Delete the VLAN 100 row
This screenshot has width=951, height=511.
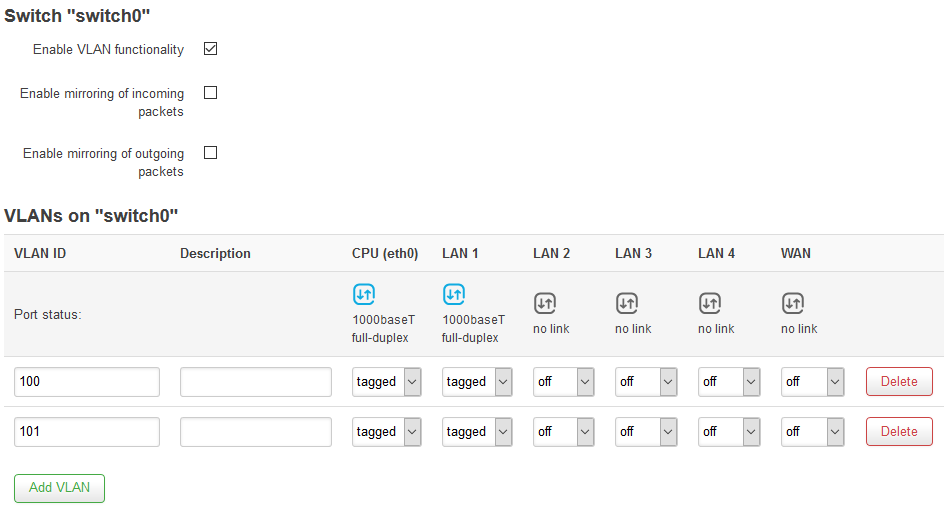coord(899,382)
